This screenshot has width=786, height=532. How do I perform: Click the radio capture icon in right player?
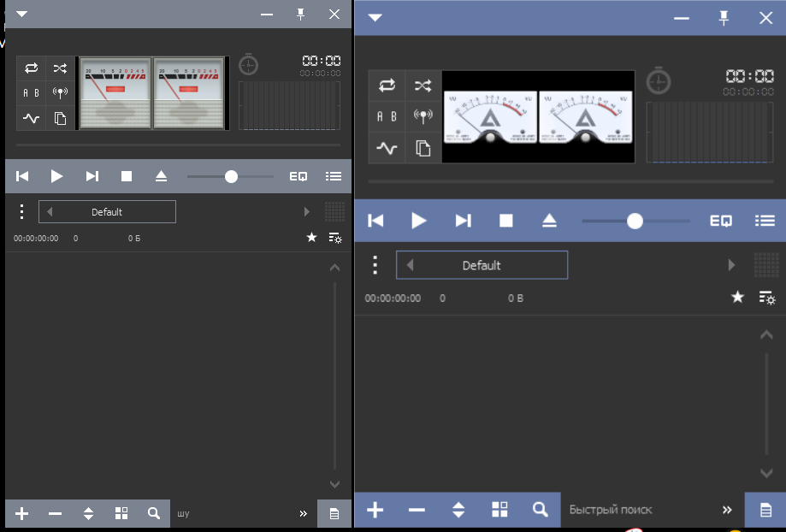pyautogui.click(x=423, y=116)
